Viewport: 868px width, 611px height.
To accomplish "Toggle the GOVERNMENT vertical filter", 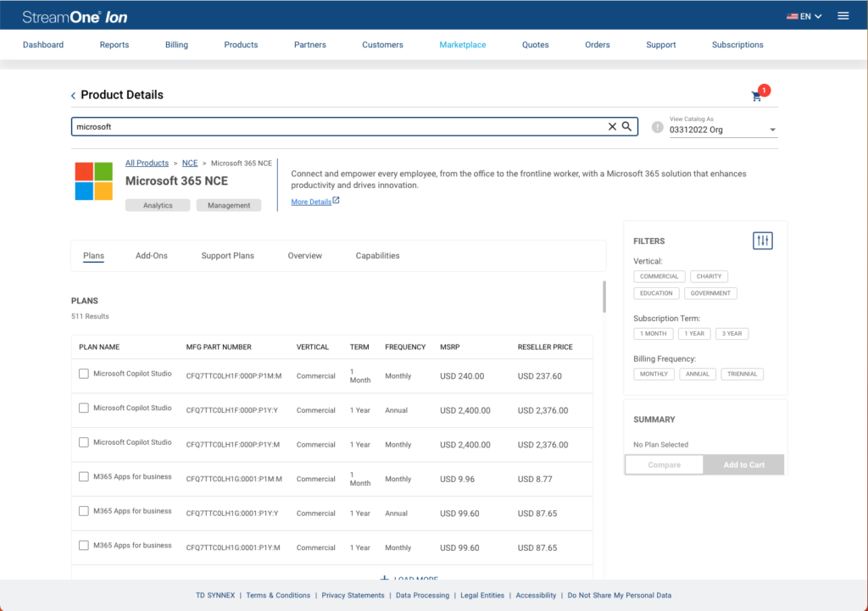I will (x=710, y=293).
